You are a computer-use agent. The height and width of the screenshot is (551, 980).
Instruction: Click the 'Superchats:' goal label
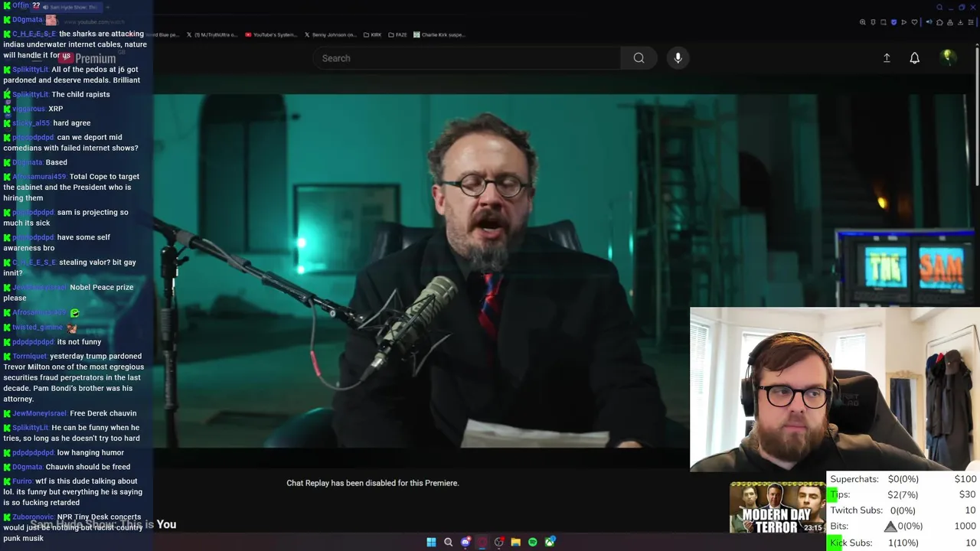pyautogui.click(x=854, y=479)
